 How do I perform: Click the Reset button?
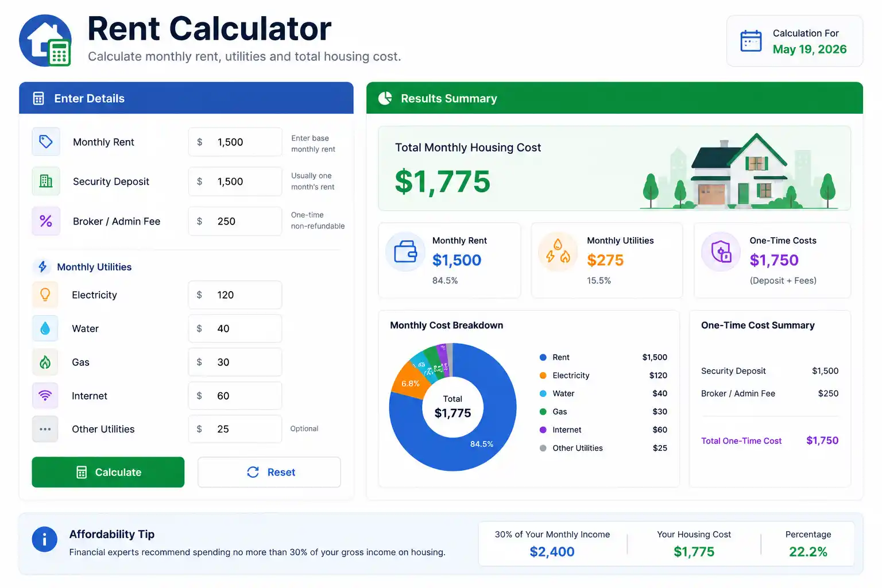(269, 472)
